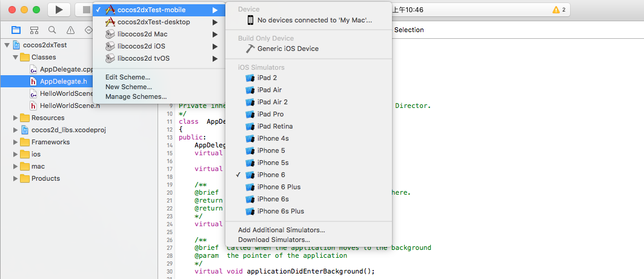The height and width of the screenshot is (279, 644).
Task: Click the cocos2d_libs.xcodeproj file icon
Action: pyautogui.click(x=25, y=130)
